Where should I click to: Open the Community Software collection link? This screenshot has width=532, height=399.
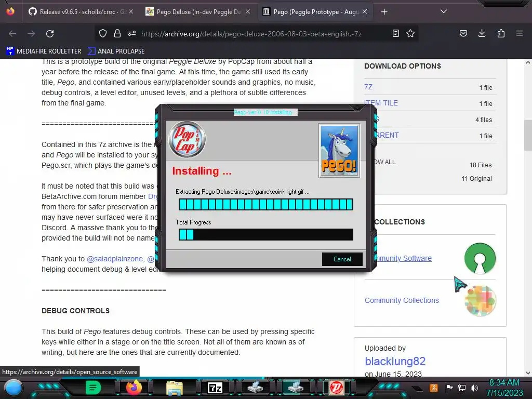coord(403,258)
